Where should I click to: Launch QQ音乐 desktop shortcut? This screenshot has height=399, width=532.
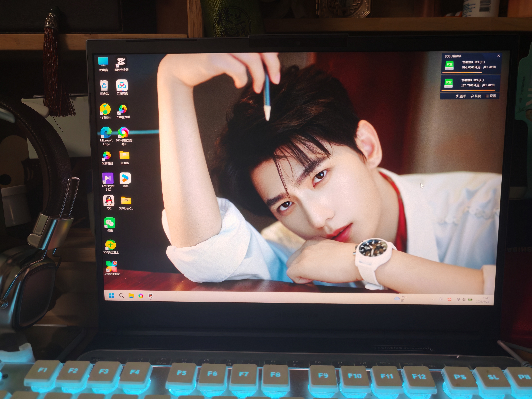pyautogui.click(x=105, y=111)
